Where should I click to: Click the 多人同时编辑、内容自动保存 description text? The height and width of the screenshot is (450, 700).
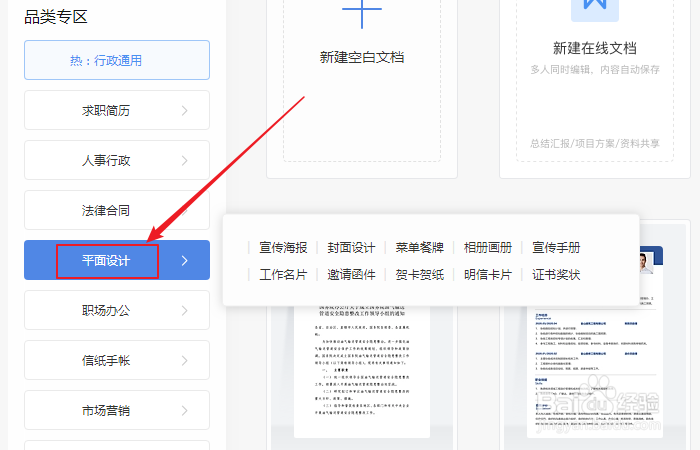[595, 70]
